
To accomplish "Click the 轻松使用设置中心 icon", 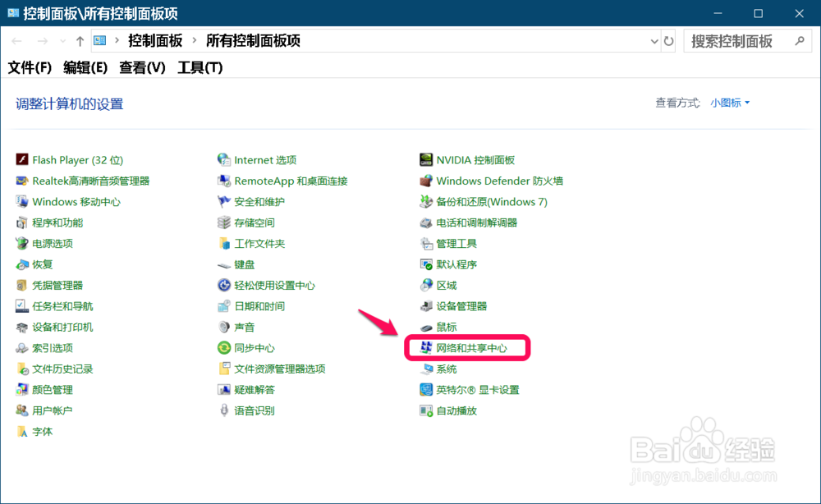I will click(x=224, y=285).
